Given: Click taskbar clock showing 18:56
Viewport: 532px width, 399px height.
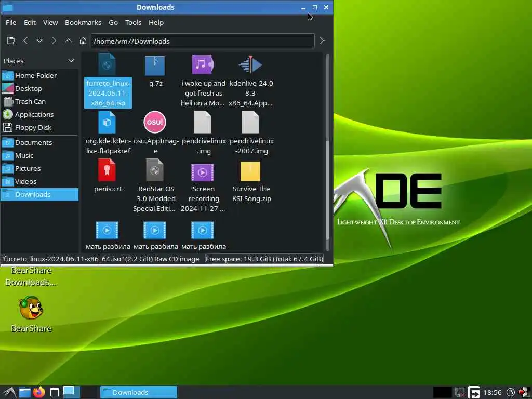Looking at the screenshot, I should (x=493, y=393).
